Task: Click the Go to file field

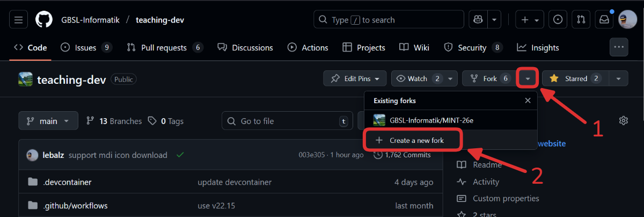Action: (x=284, y=121)
